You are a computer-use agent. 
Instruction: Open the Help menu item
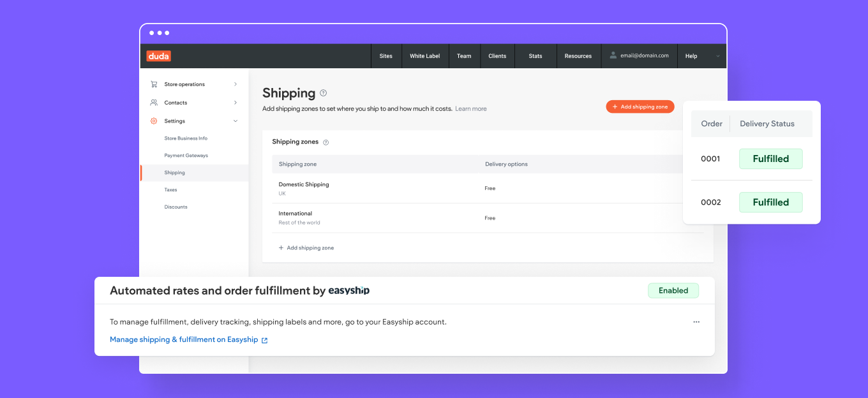pos(691,56)
